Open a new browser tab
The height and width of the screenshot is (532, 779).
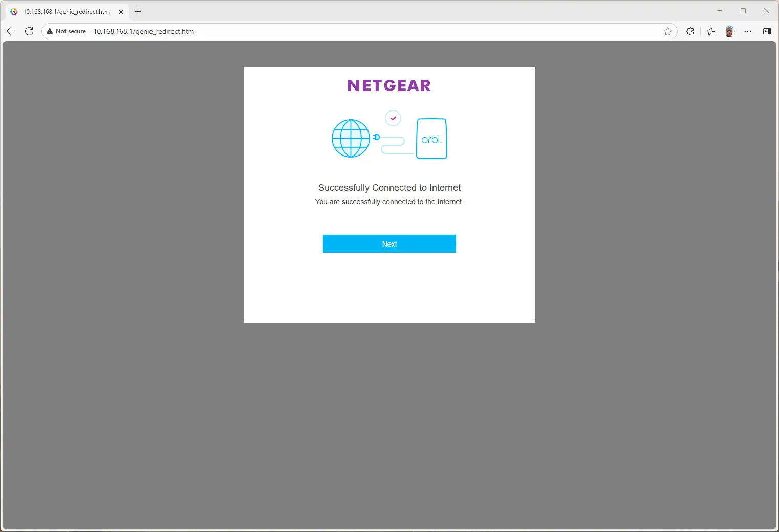click(138, 12)
